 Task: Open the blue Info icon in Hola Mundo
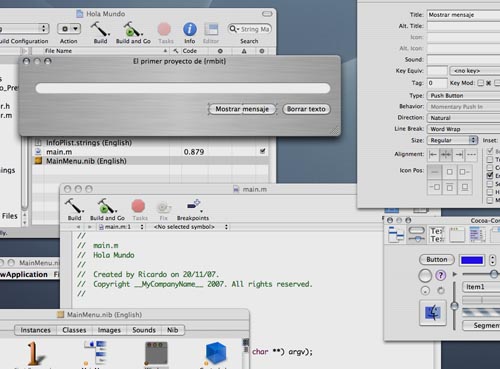click(x=190, y=29)
